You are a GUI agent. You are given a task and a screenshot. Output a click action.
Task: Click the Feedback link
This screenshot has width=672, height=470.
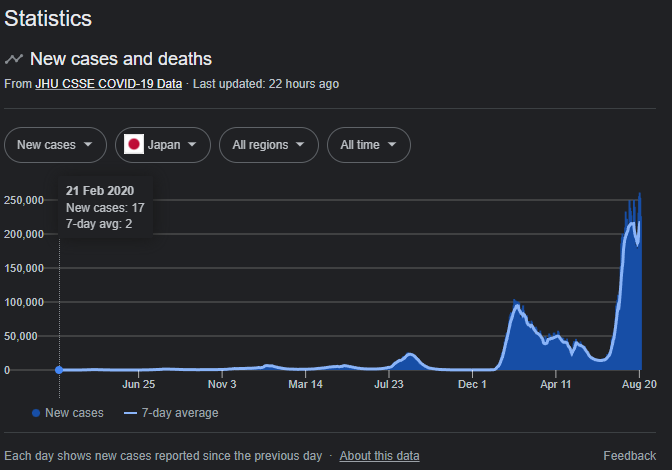(630, 455)
